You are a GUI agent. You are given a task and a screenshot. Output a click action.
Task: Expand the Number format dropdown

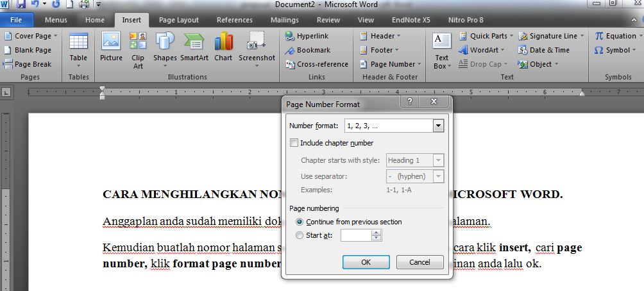click(x=438, y=126)
